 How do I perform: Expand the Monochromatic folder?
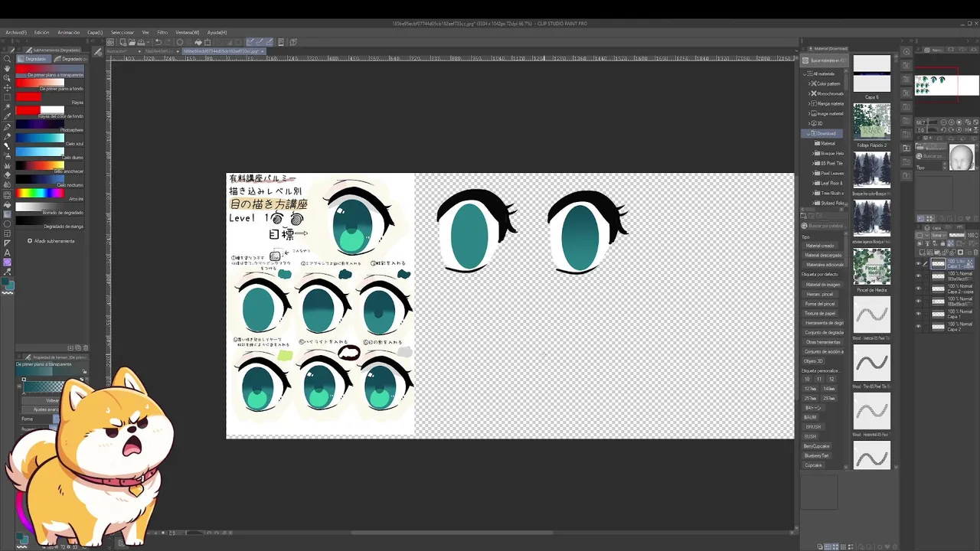click(x=810, y=93)
